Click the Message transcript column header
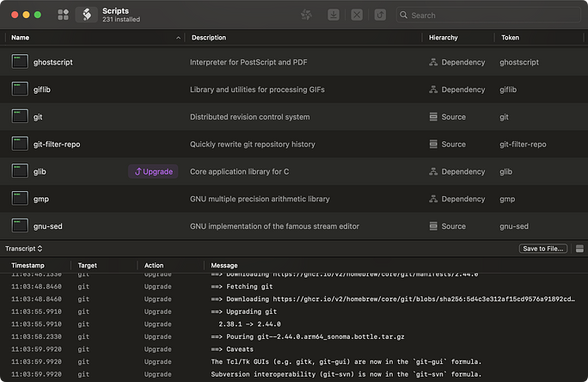The image size is (588, 382). click(224, 265)
